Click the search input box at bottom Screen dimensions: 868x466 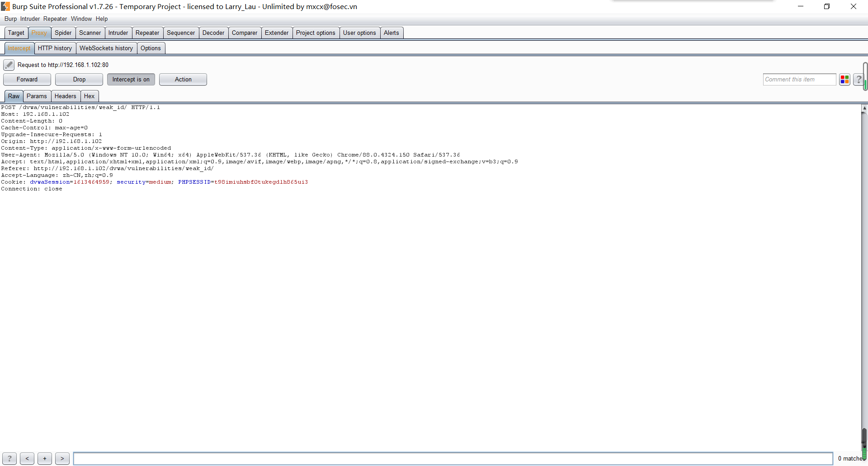pos(453,458)
